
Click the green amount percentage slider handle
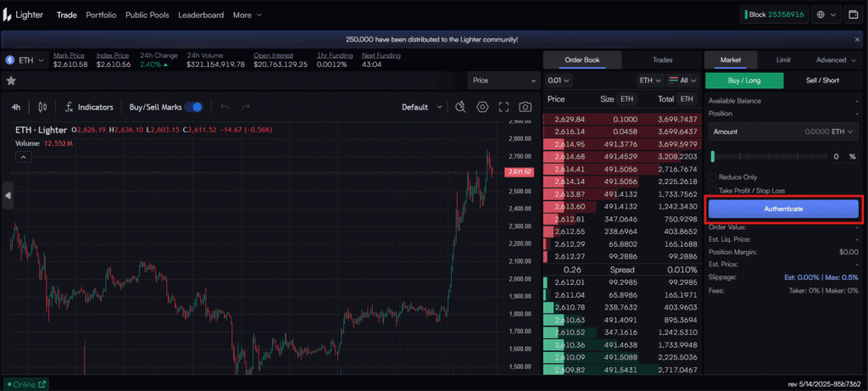pos(713,157)
